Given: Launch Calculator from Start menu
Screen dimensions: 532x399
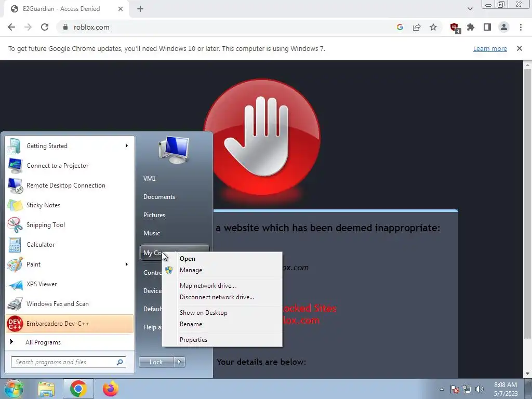Looking at the screenshot, I should tap(70, 245).
